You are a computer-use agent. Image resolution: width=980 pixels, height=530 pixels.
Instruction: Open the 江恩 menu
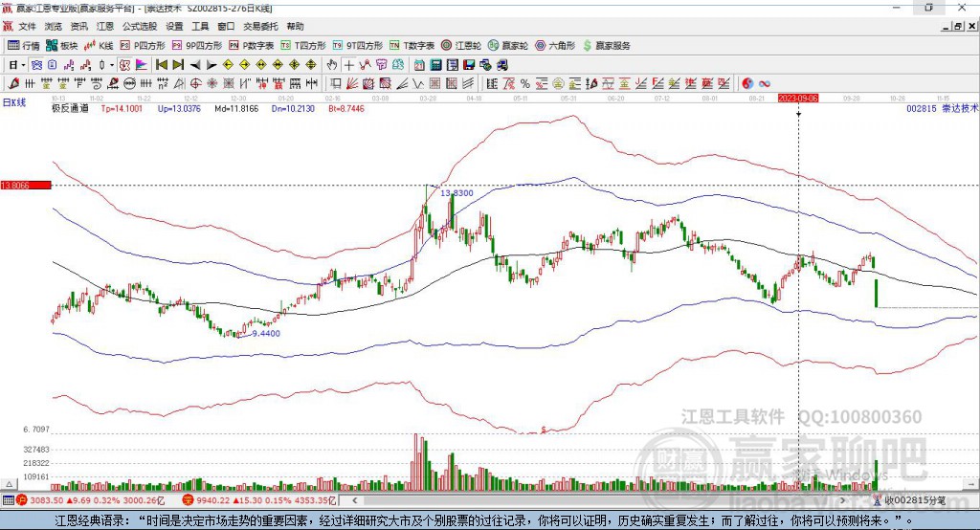click(105, 26)
